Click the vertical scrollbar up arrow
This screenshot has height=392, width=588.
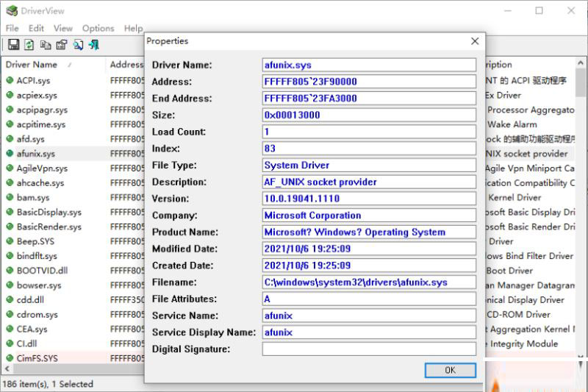pos(581,63)
